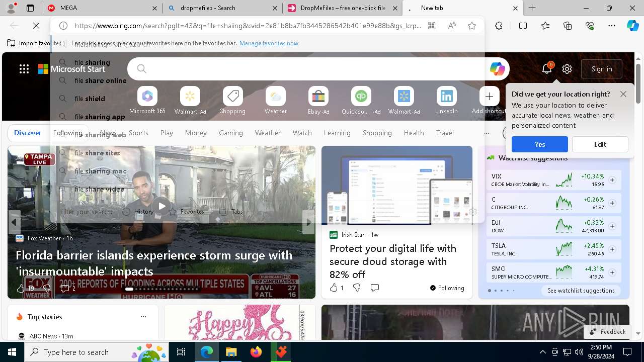Screen dimensions: 644x362
Task: Dislike the cloud storage article
Action: 356,288
